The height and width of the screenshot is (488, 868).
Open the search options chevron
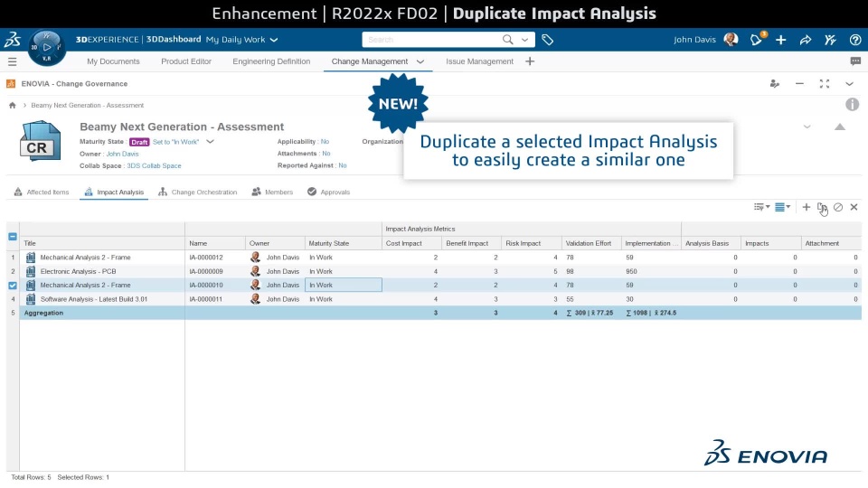tap(524, 40)
